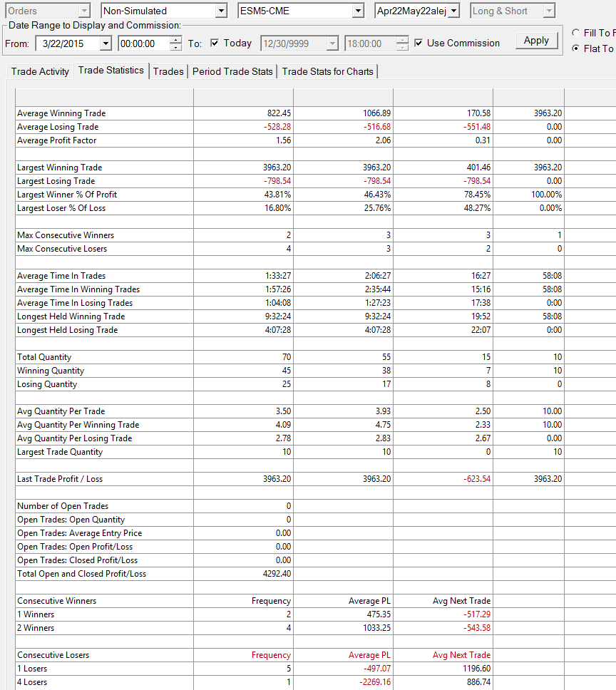This screenshot has height=690, width=616.
Task: Click the From time 00:00:00 field
Action: click(143, 43)
